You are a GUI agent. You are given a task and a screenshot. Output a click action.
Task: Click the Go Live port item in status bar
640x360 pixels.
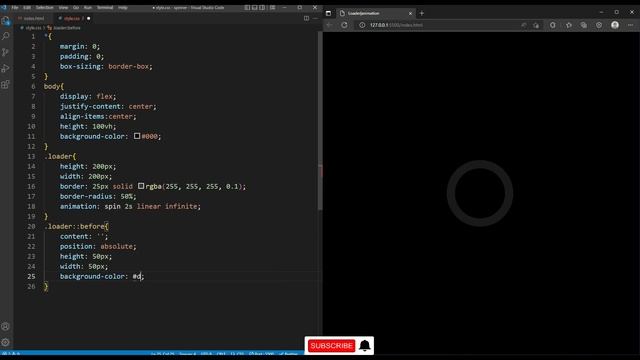(x=262, y=354)
